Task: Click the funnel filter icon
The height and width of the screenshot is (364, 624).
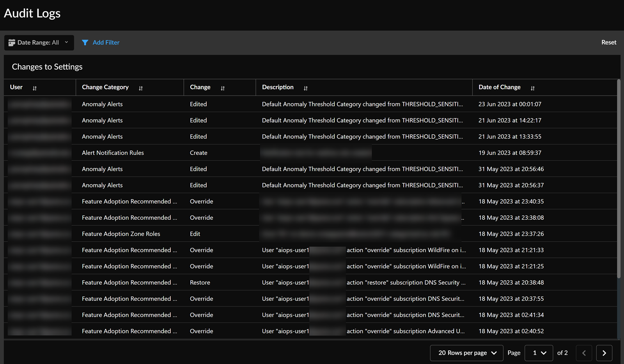Action: [85, 42]
